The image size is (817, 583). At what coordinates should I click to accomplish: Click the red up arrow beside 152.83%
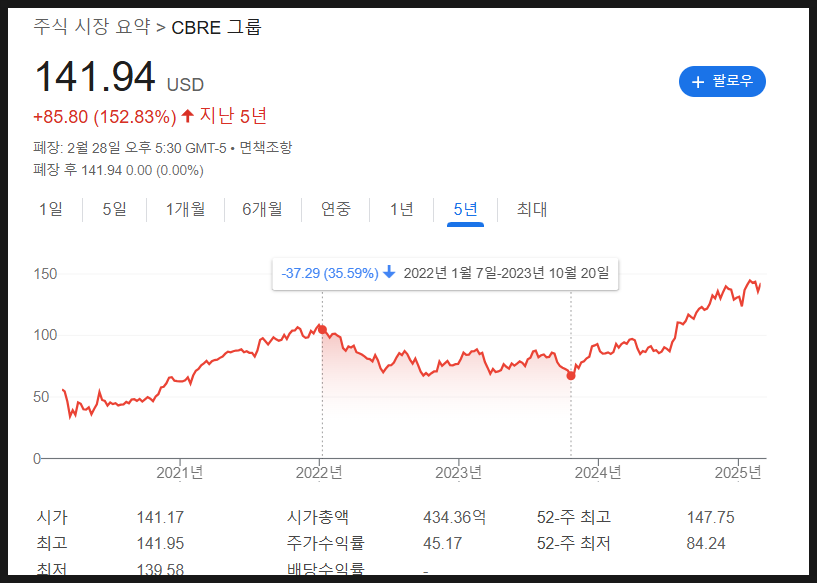[x=188, y=116]
